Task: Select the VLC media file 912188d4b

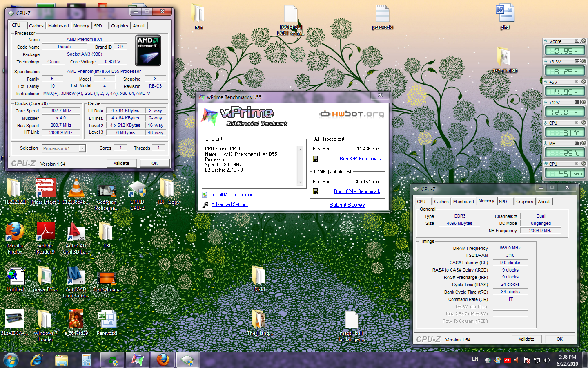Action: (76, 191)
